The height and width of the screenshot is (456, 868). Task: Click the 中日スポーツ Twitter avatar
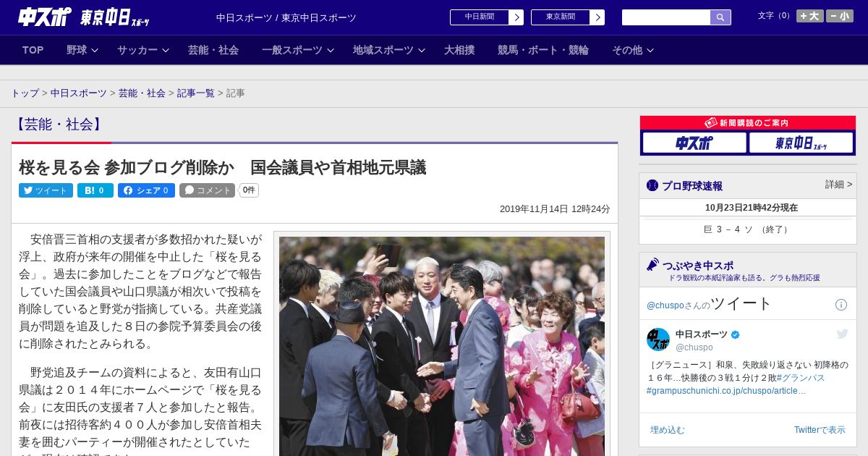(x=658, y=339)
